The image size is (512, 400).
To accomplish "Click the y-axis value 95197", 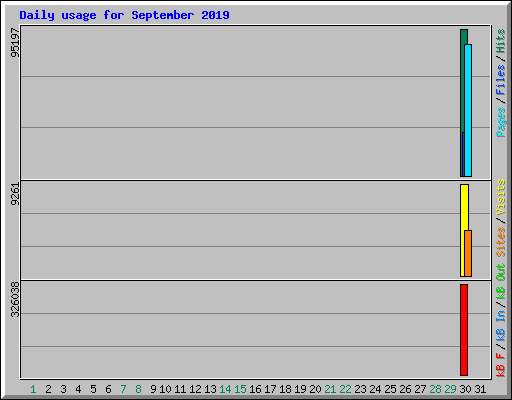I will (x=15, y=43).
